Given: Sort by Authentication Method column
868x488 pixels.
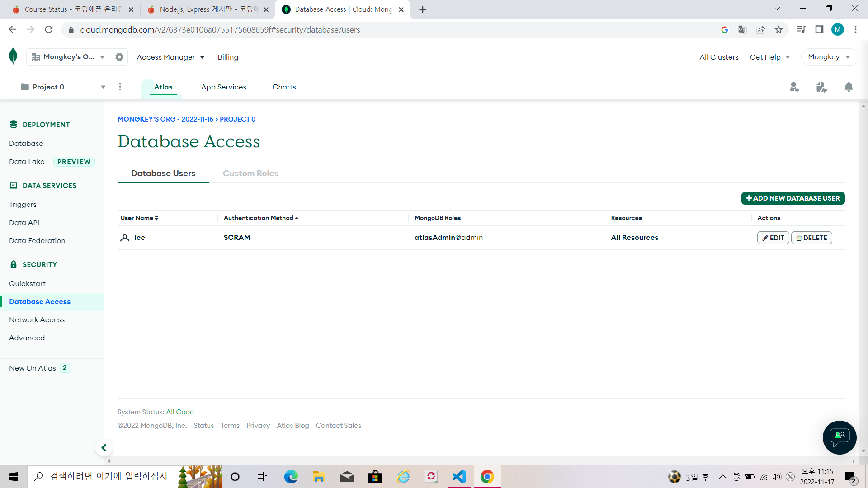Looking at the screenshot, I should pos(261,218).
